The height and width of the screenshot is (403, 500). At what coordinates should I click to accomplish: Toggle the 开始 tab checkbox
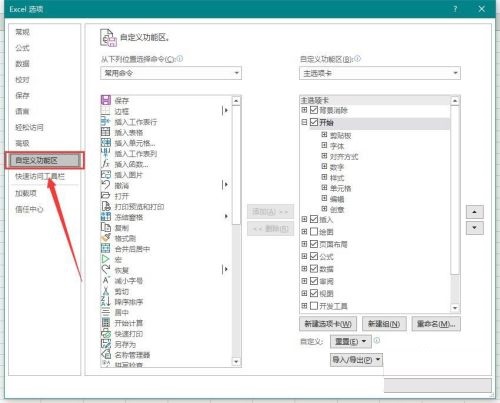(314, 122)
